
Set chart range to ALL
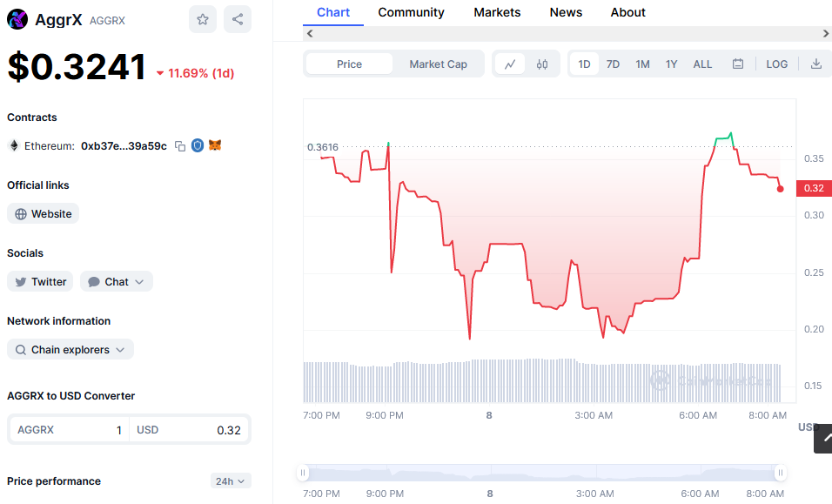(702, 64)
